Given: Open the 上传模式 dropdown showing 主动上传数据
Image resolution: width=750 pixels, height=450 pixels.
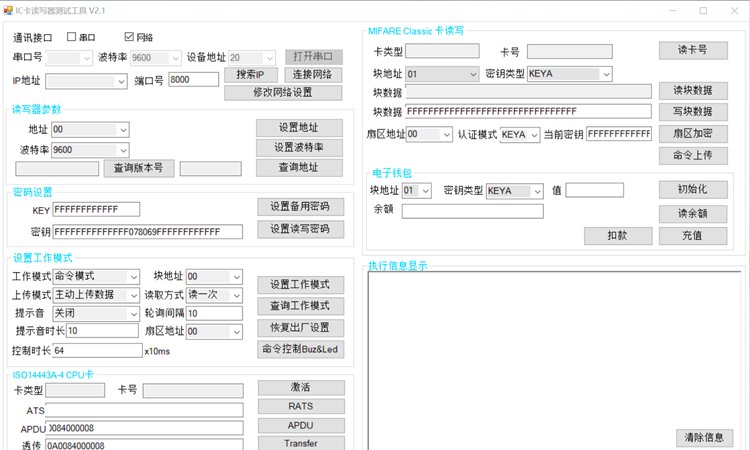Looking at the screenshot, I should pos(96,295).
